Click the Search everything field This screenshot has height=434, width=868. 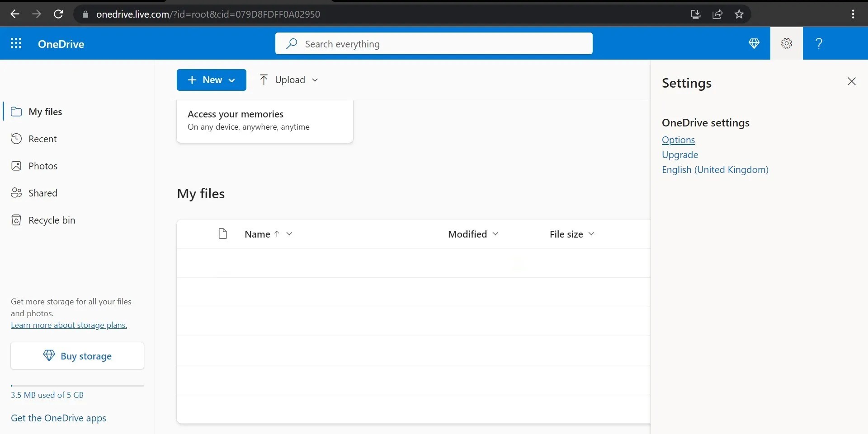[x=434, y=43]
